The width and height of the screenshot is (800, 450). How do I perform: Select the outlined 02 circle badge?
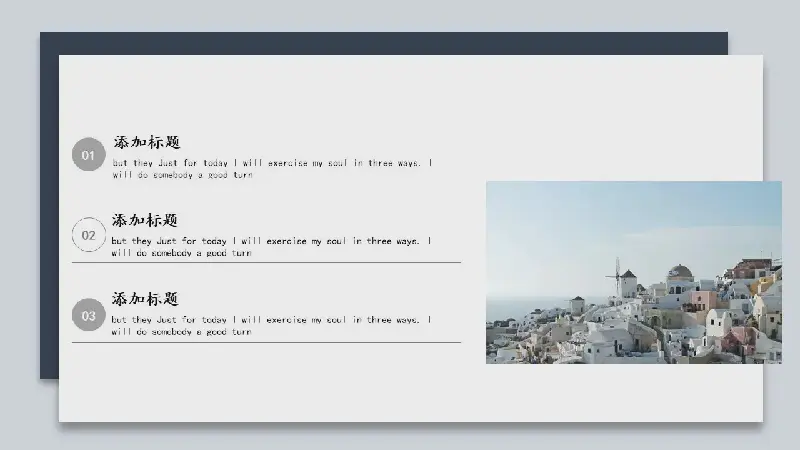[88, 235]
